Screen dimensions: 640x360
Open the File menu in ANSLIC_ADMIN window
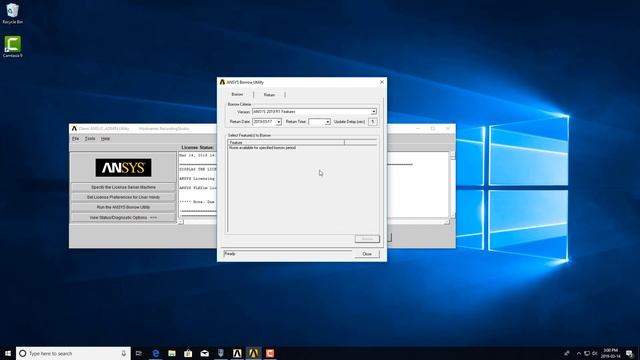(76, 139)
